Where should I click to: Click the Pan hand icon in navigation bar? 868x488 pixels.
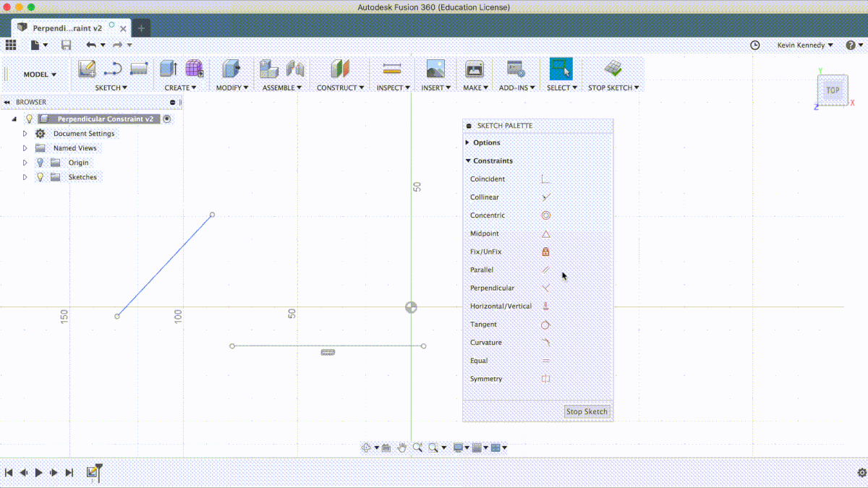click(401, 448)
